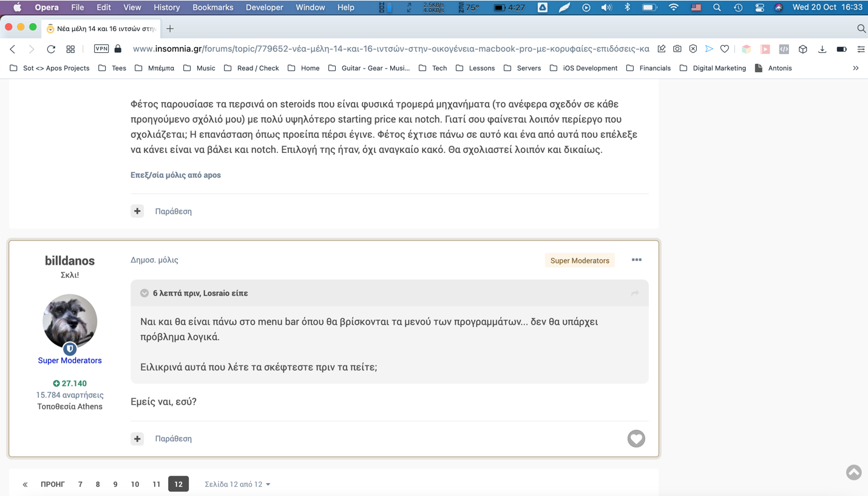Click the Δημοσ. μόλις post timestamp
Screen dimensions: 868x496
[154, 260]
